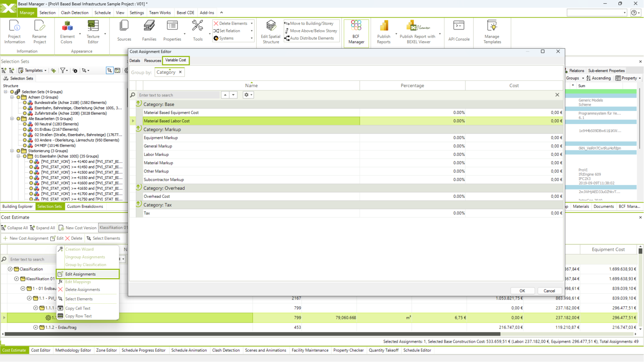This screenshot has width=644, height=362.
Task: Open the Texture Editor
Action: point(93,30)
